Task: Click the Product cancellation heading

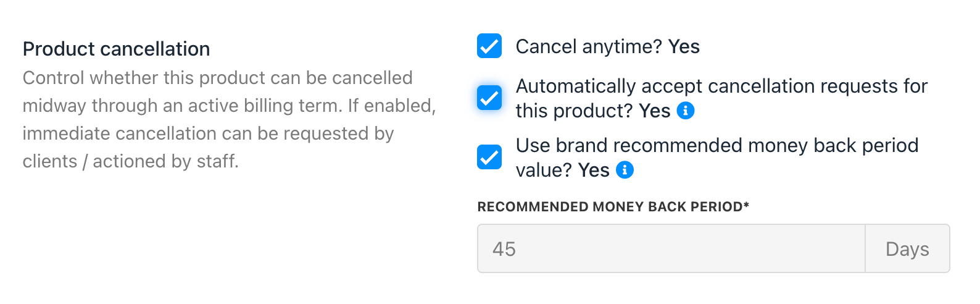Action: [x=116, y=49]
